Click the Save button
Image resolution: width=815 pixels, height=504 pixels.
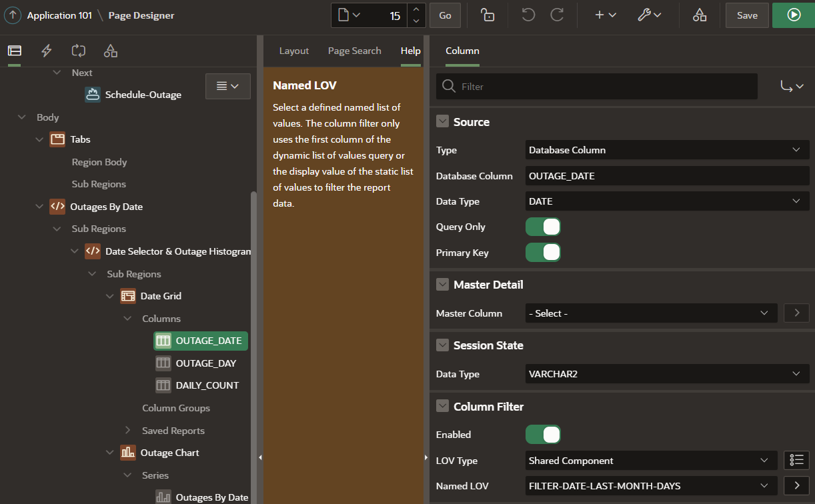point(747,15)
